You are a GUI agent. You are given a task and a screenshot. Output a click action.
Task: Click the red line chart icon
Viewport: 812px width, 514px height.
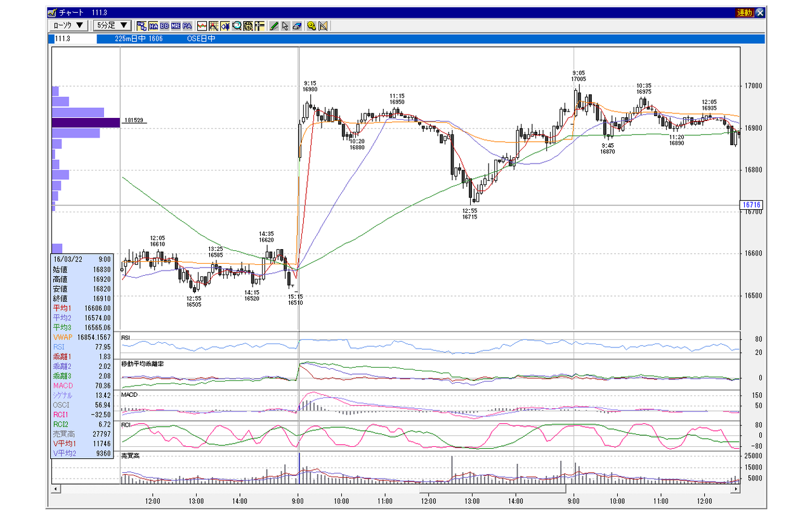202,26
